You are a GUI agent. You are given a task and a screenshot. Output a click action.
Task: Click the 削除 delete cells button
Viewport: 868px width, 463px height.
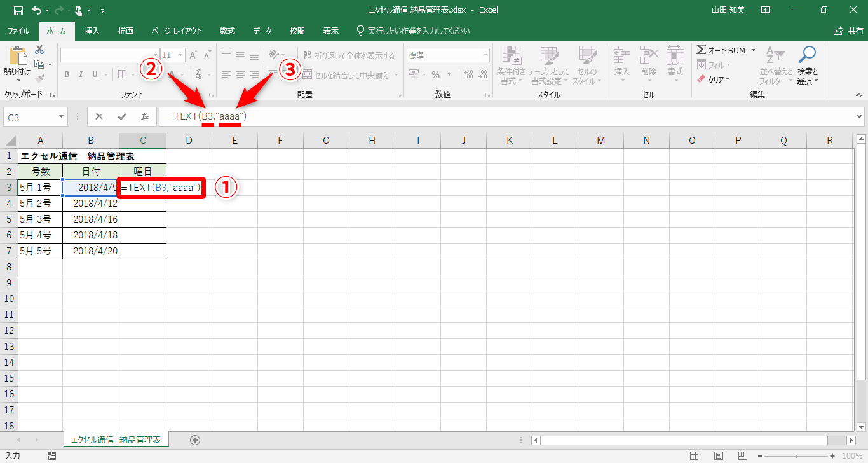649,65
